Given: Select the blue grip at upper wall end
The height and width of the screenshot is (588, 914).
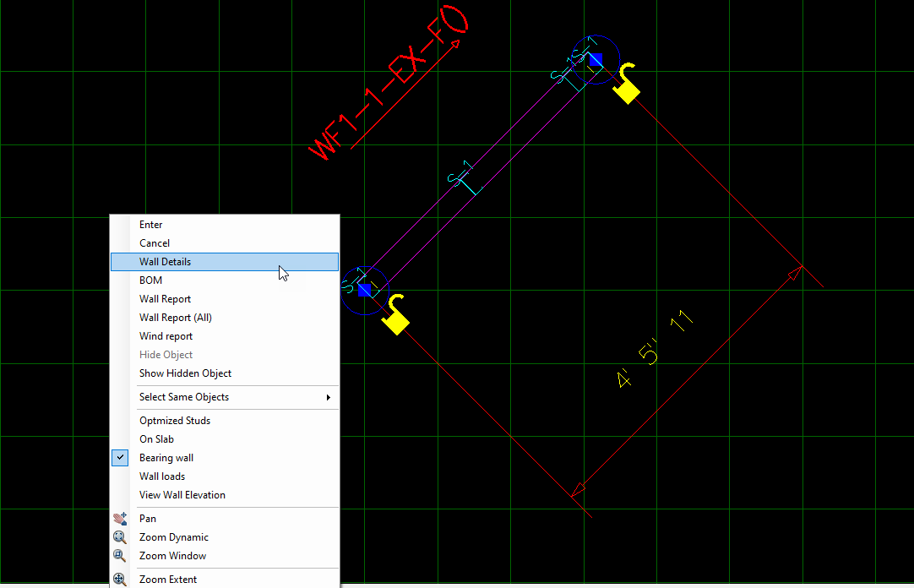Looking at the screenshot, I should tap(596, 59).
